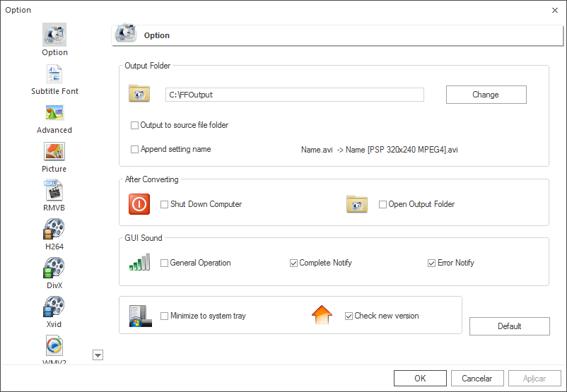This screenshot has height=392, width=567.
Task: Open the H264 settings icon
Action: point(54,229)
